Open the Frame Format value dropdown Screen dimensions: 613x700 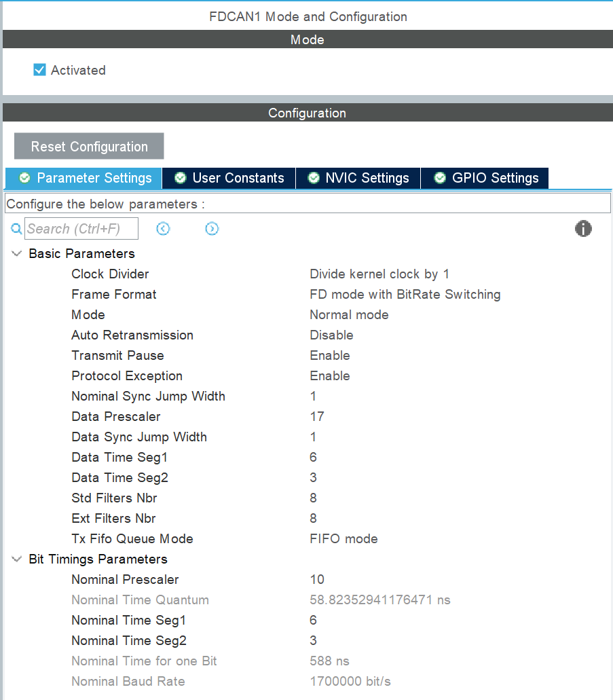(405, 294)
